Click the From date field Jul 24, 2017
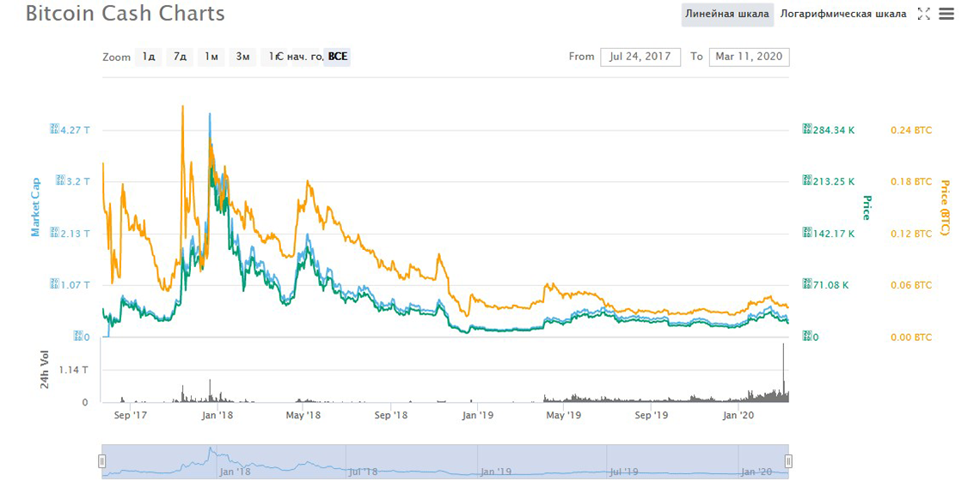The width and height of the screenshot is (980, 481). click(x=640, y=57)
